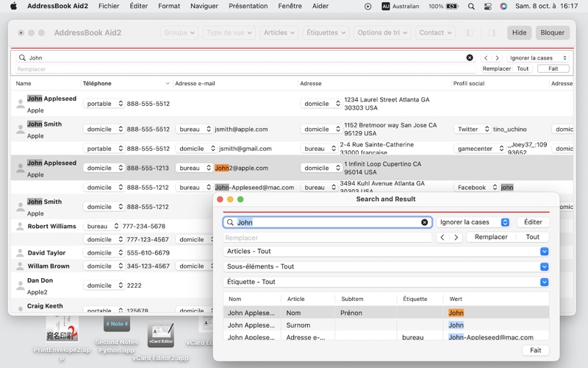Click the Bloquer toolbar button

point(553,32)
